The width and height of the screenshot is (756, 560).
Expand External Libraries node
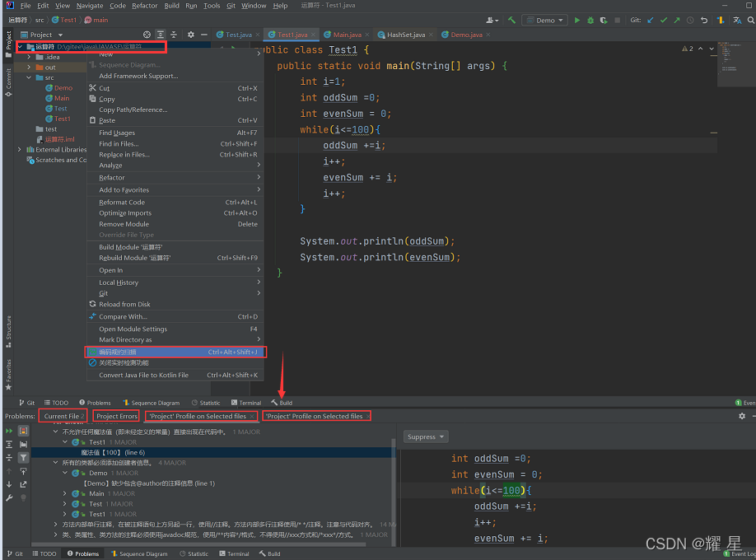click(x=19, y=150)
